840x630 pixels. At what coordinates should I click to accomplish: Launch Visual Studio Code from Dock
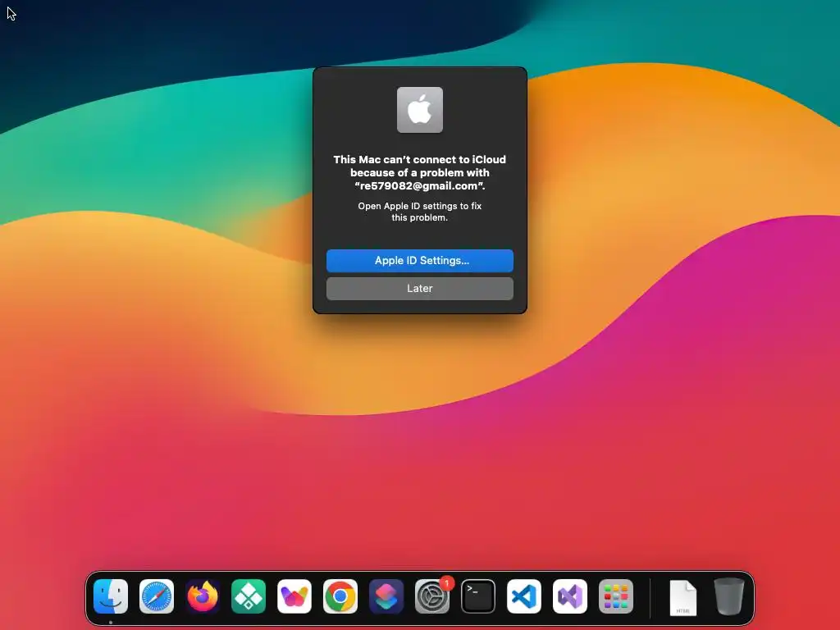tap(524, 596)
